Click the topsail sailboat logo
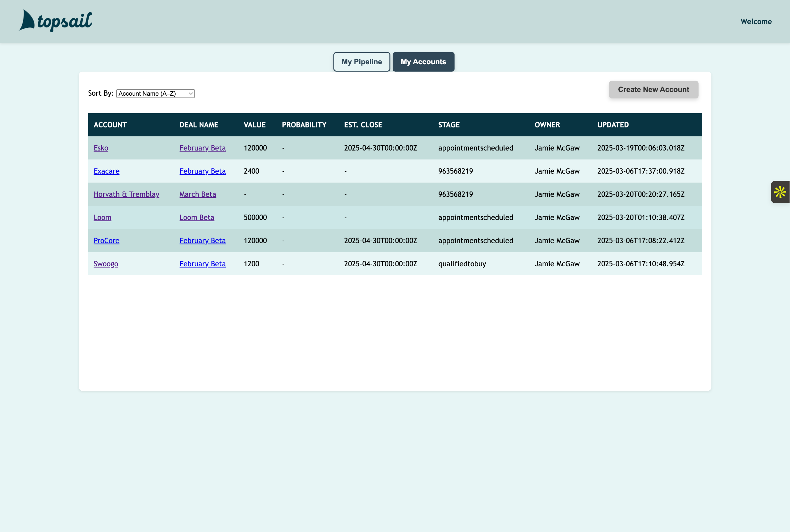Screen dimensions: 790x532 click(55, 21)
